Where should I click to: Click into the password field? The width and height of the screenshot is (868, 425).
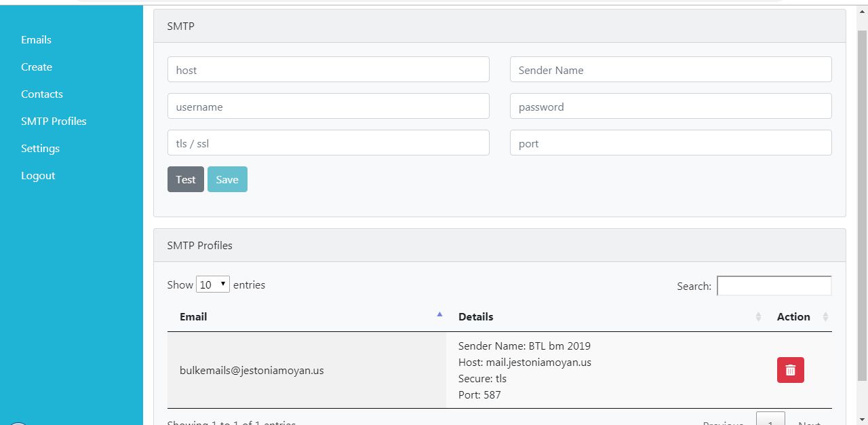(x=671, y=106)
